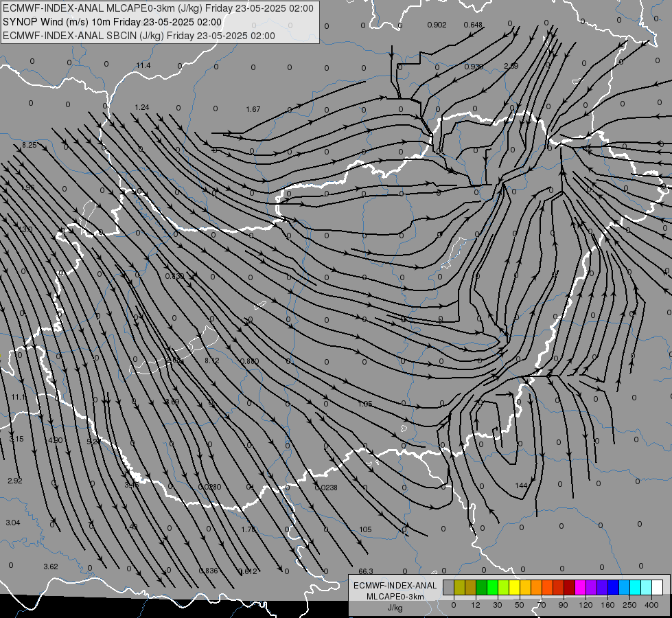Viewport: 672px width, 618px height.
Task: Click the legend scale label 50
Action: (x=519, y=605)
